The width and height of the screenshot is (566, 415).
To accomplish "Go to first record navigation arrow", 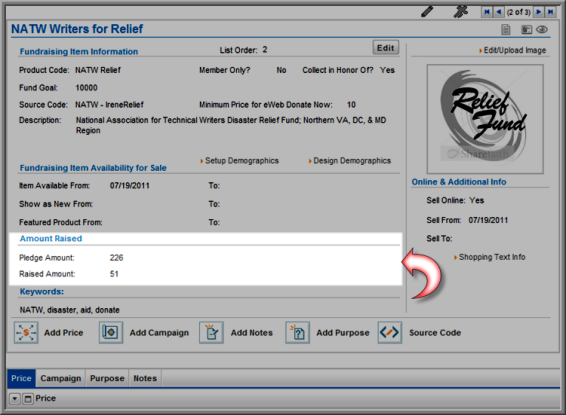I will (487, 12).
